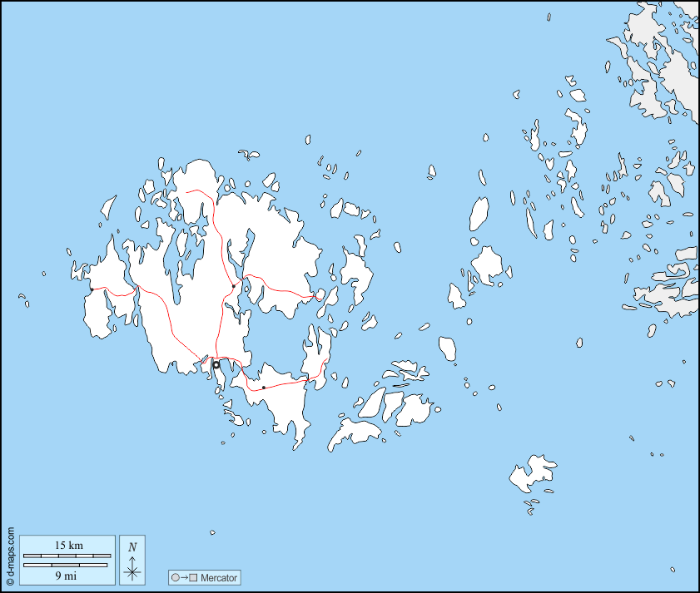Click the circular endpoint of the eastern road

coord(319,294)
